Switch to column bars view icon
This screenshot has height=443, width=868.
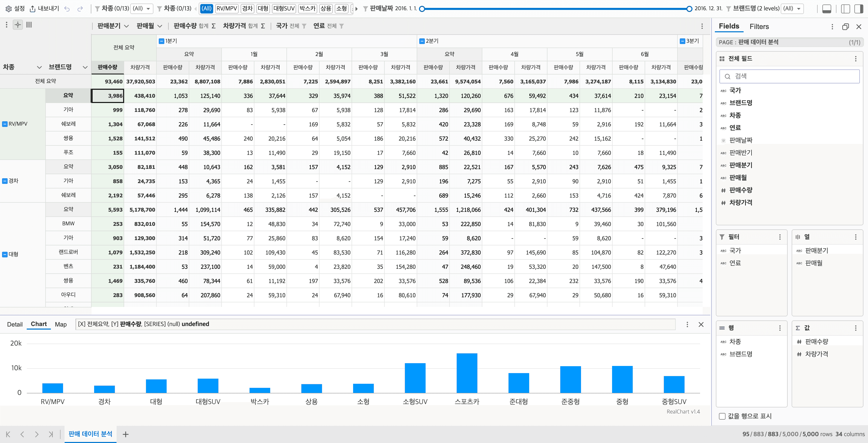[29, 25]
